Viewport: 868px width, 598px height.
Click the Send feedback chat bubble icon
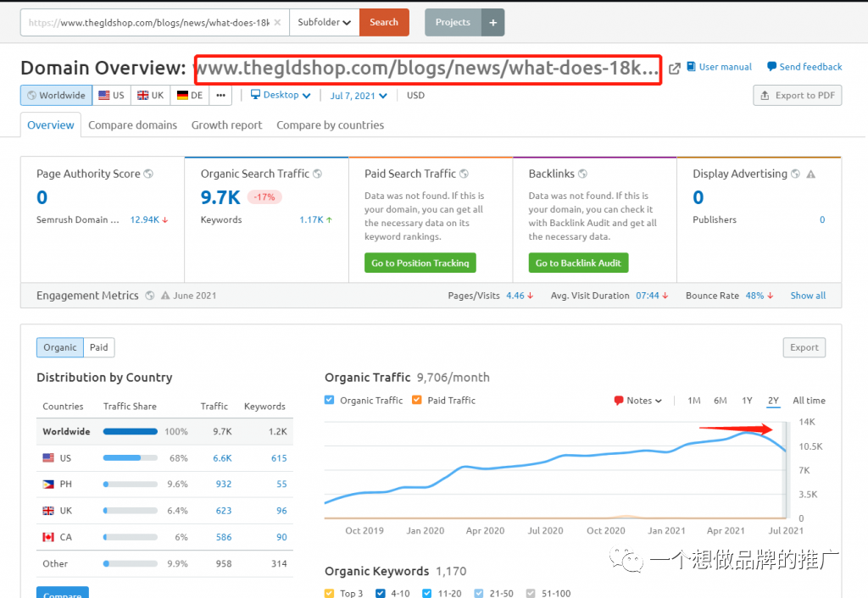point(771,66)
